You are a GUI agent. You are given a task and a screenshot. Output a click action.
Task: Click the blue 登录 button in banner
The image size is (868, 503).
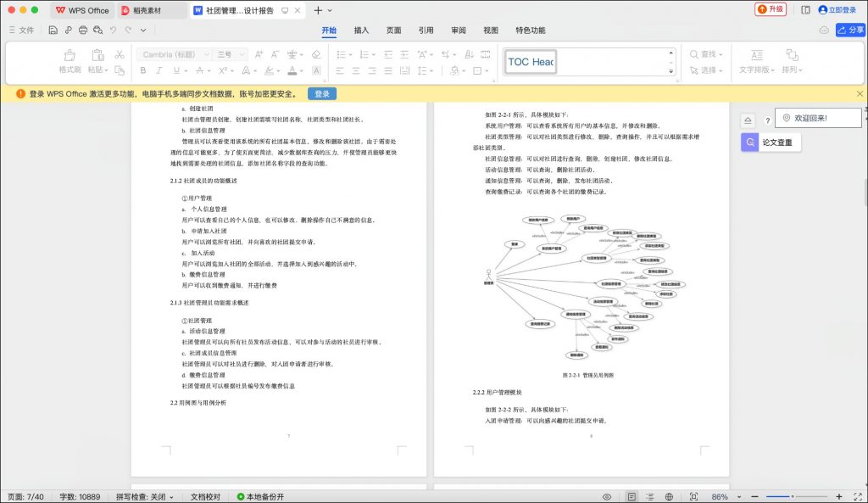pos(322,94)
